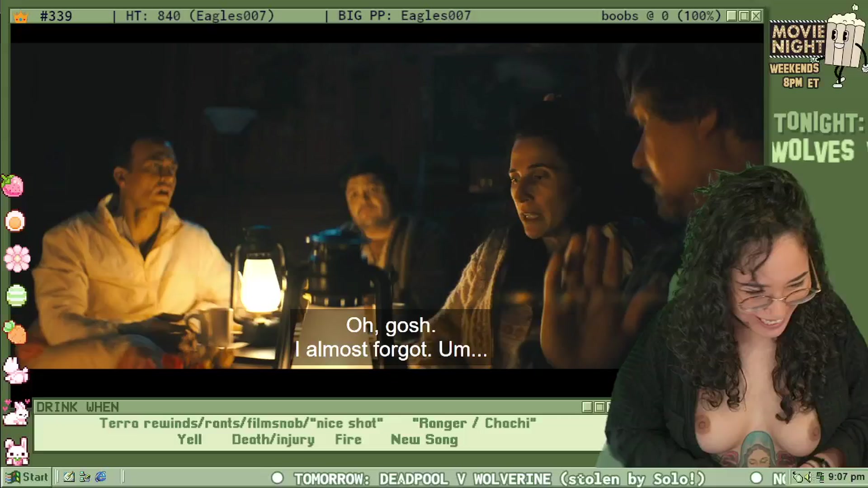Image resolution: width=868 pixels, height=488 pixels.
Task: Click the '8PM ET' schedule text
Action: click(801, 83)
